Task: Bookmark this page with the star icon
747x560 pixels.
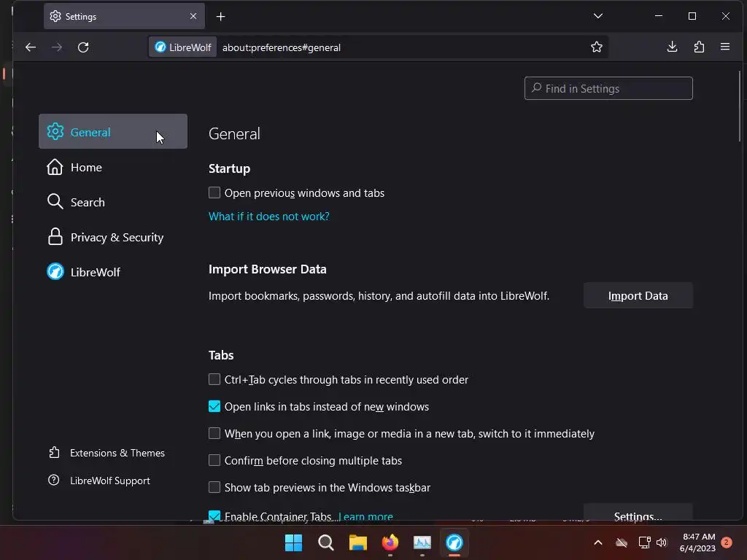Action: click(597, 47)
